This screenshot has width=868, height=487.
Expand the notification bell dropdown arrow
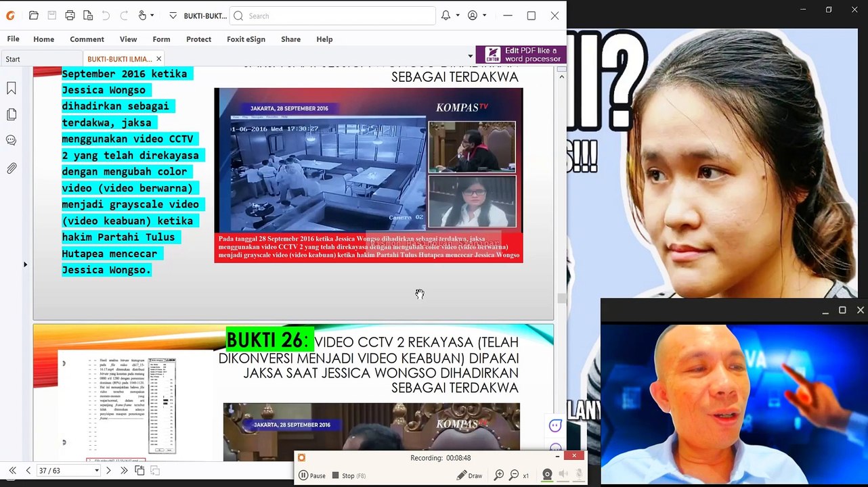458,16
